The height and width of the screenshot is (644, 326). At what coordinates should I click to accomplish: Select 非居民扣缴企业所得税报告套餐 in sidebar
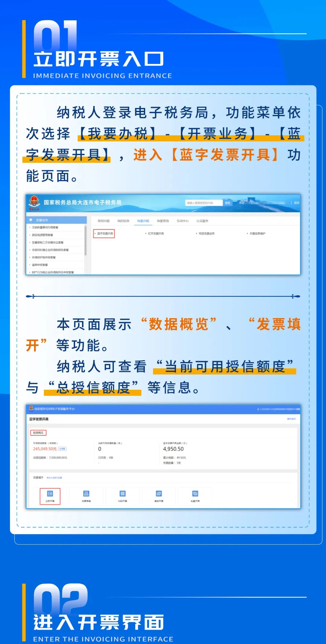pos(50,250)
